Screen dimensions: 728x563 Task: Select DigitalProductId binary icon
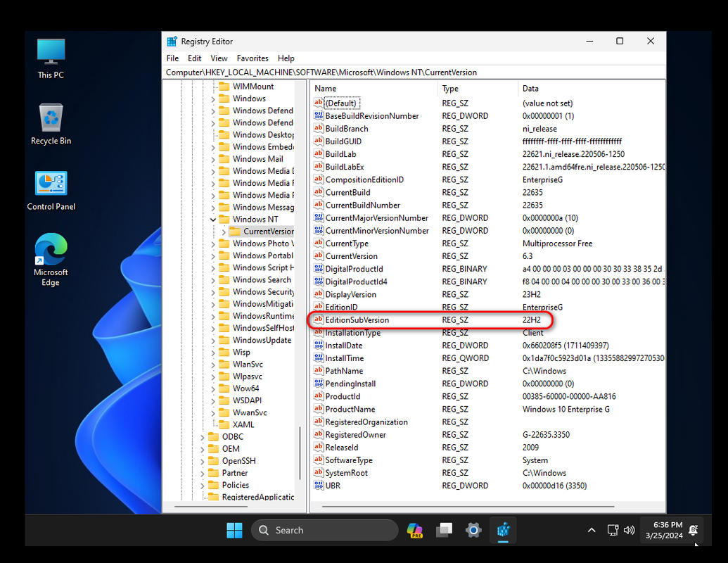point(319,269)
